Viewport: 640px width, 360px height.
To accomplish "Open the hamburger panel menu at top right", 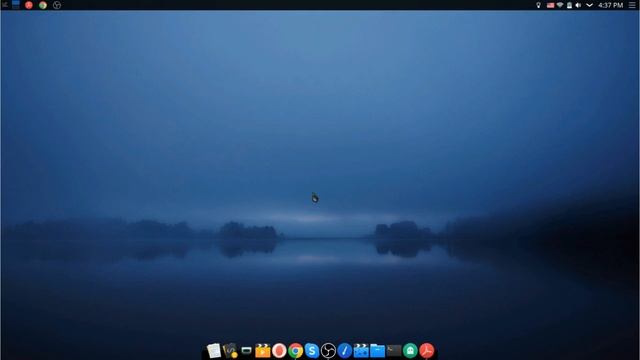I will click(632, 5).
